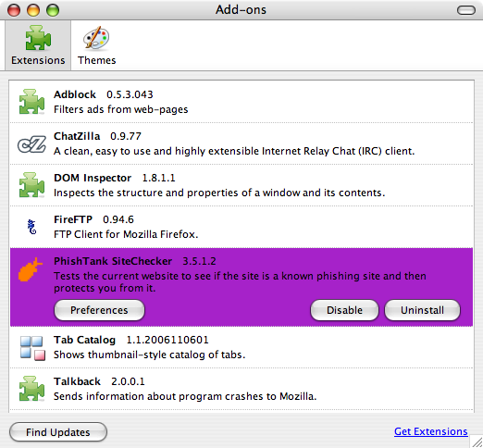
Task: Click the ChatZilla cZ logo icon
Action: (x=31, y=144)
